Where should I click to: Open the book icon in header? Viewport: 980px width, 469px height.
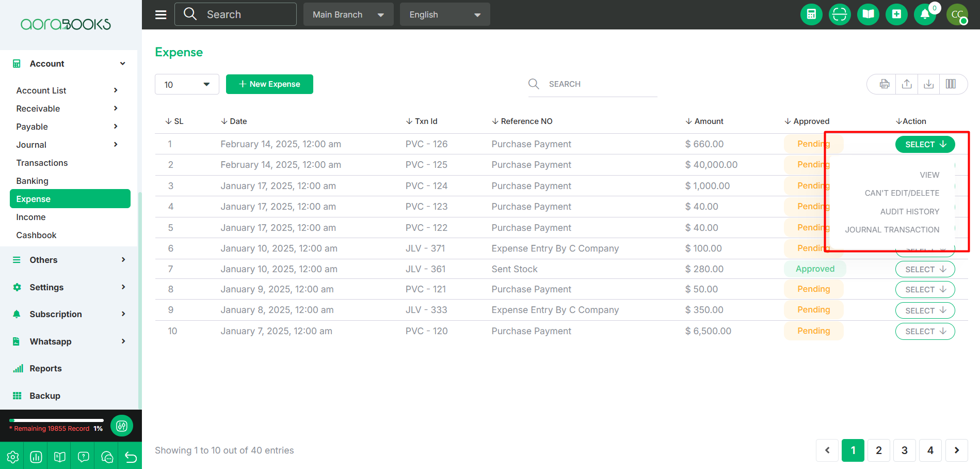point(868,14)
